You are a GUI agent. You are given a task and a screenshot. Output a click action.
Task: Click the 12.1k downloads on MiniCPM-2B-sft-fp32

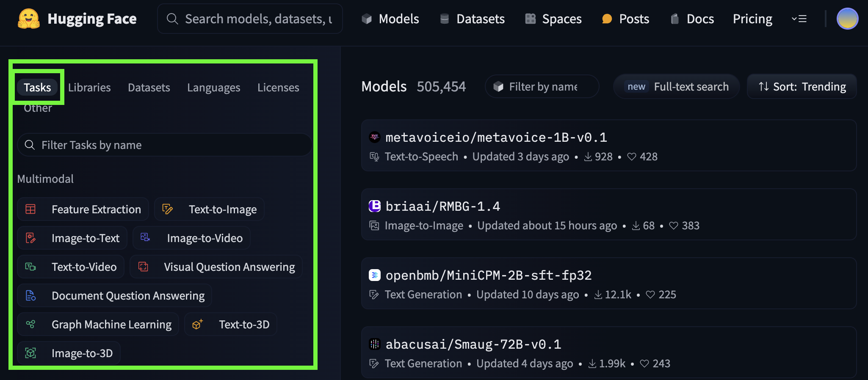(x=613, y=295)
